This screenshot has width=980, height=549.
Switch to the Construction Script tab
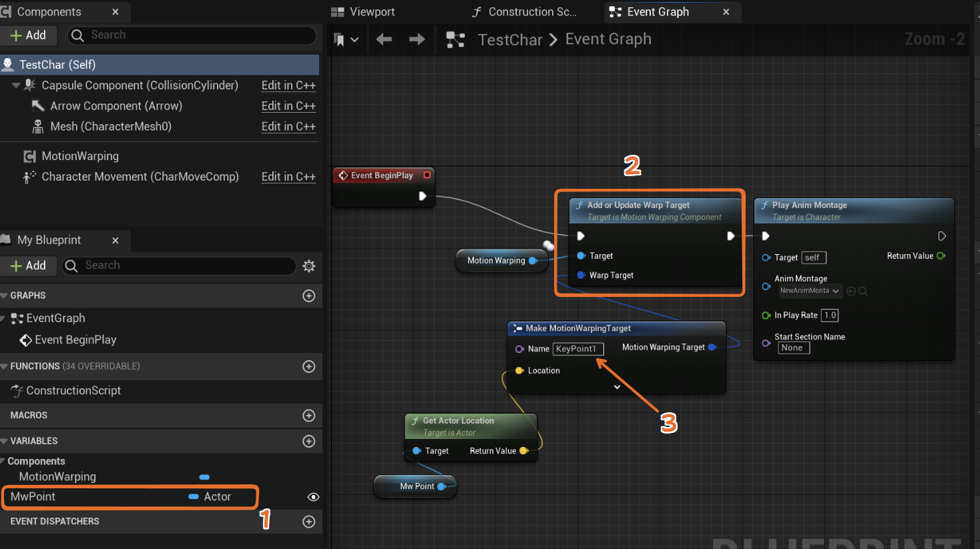[x=524, y=12]
